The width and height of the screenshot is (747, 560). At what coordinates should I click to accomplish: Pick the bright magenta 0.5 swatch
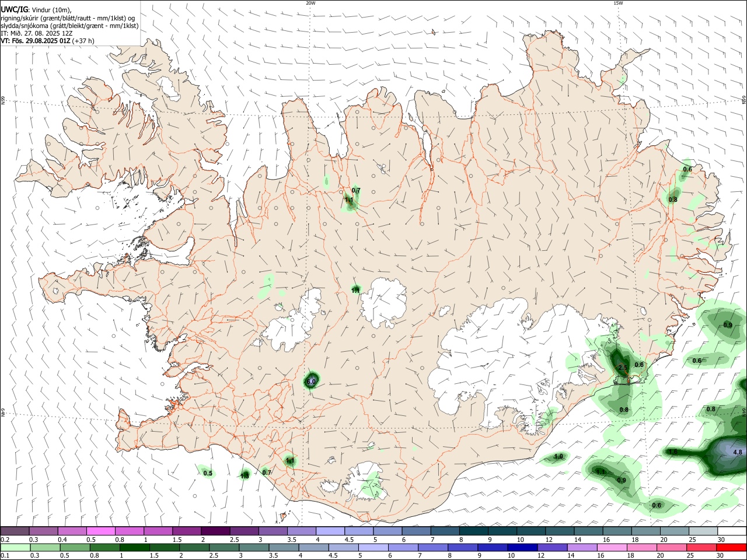point(100,531)
